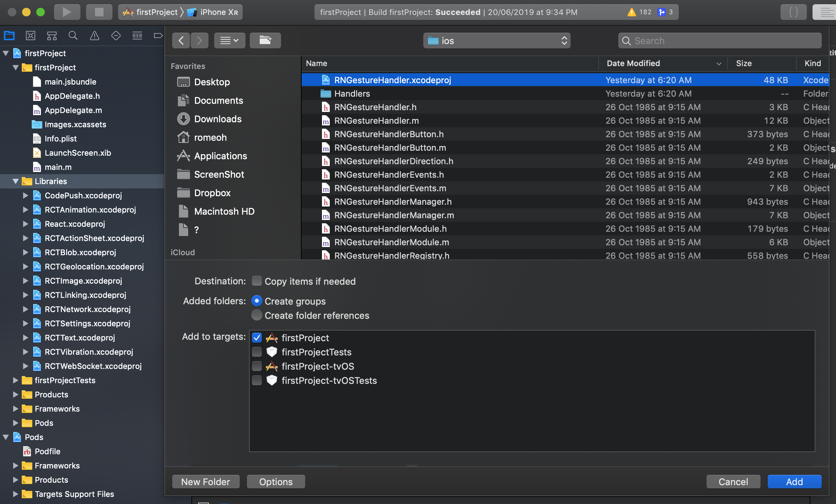Check the firstProjectTests target checkbox
Screen dimensions: 836x504
tap(256, 352)
